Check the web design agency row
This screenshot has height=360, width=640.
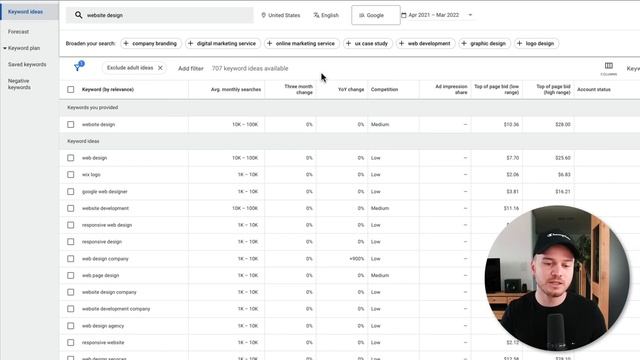pyautogui.click(x=71, y=326)
